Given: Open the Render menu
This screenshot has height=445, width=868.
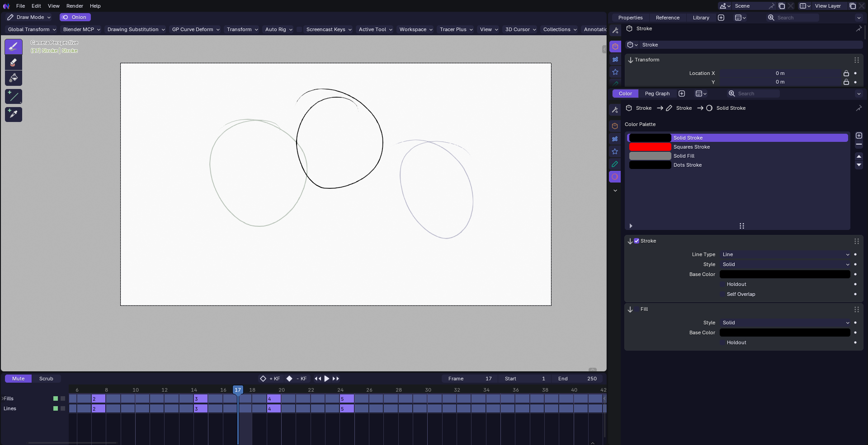Looking at the screenshot, I should click(75, 6).
